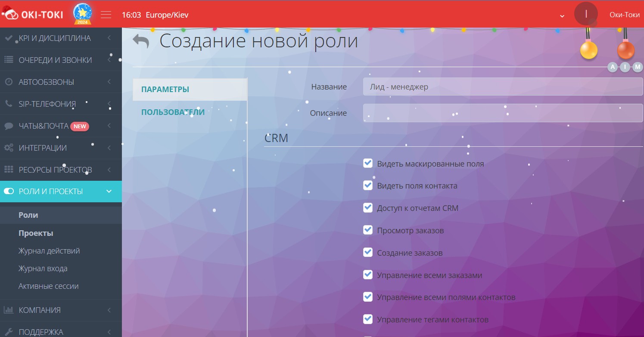Viewport: 644px width, 337px height.
Task: Click the queues list icon
Action: pos(8,60)
